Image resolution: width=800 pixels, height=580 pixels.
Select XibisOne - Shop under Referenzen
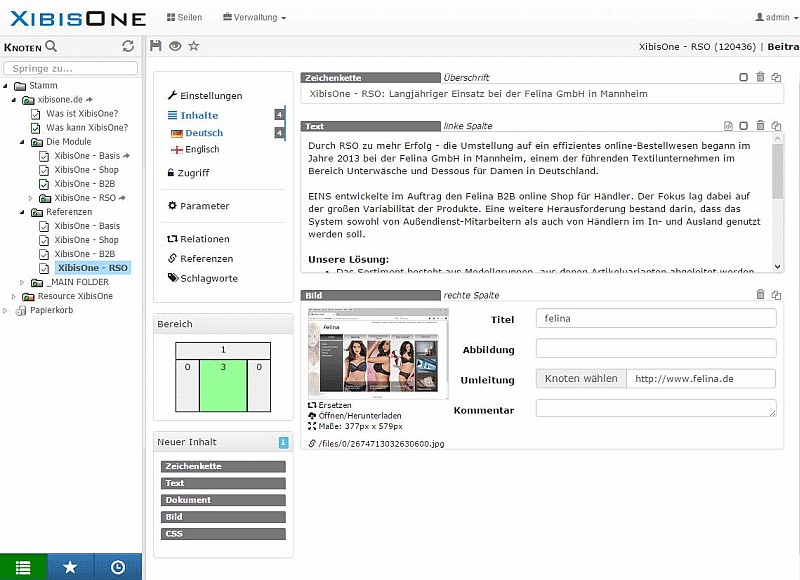click(86, 240)
